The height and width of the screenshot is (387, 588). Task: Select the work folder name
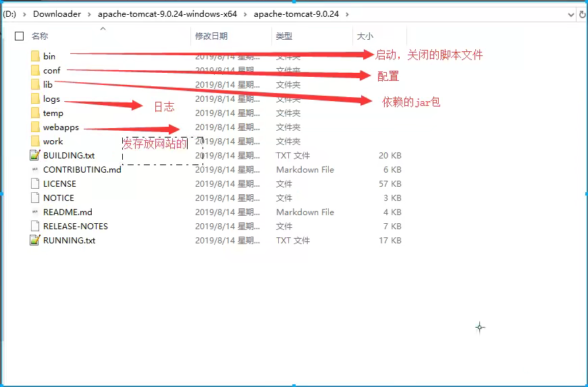[53, 141]
